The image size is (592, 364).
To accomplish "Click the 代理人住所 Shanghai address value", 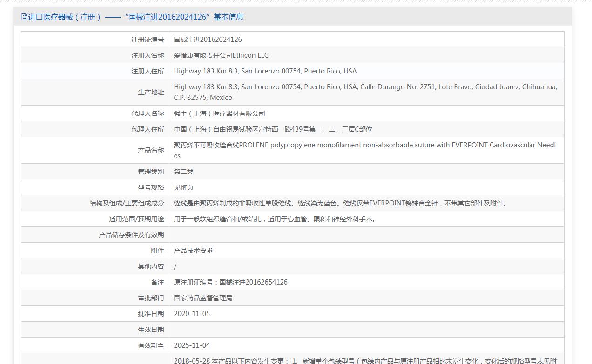I will (x=273, y=129).
